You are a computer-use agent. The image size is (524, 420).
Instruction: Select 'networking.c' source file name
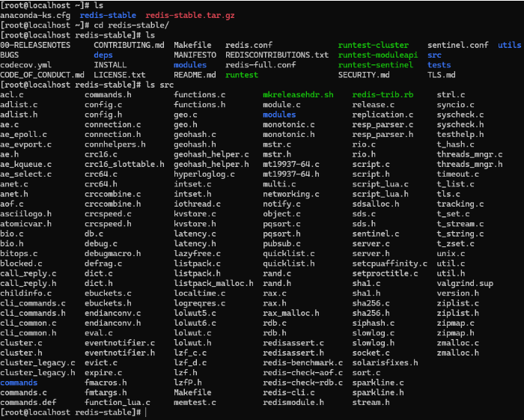[291, 194]
